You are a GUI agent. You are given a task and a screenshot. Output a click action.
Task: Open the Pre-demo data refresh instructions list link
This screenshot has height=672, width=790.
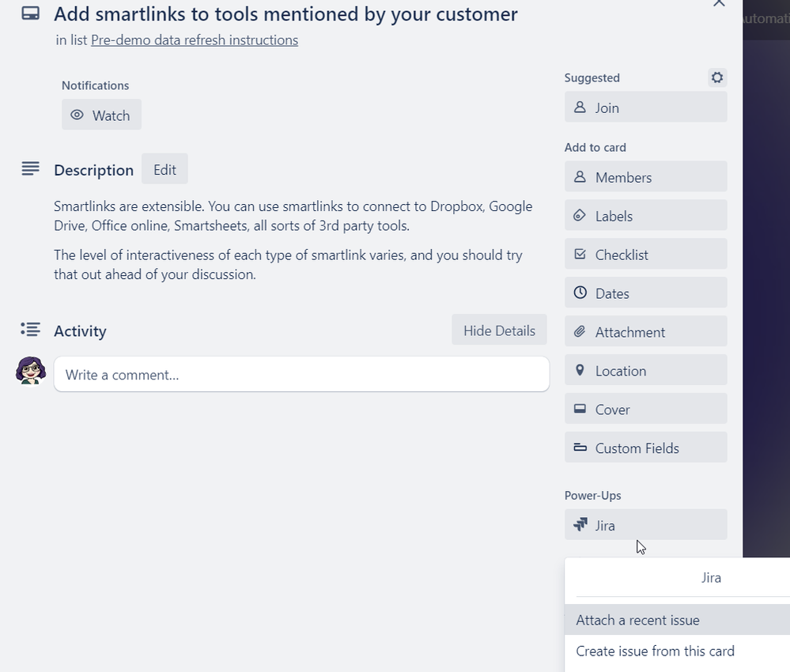(195, 40)
